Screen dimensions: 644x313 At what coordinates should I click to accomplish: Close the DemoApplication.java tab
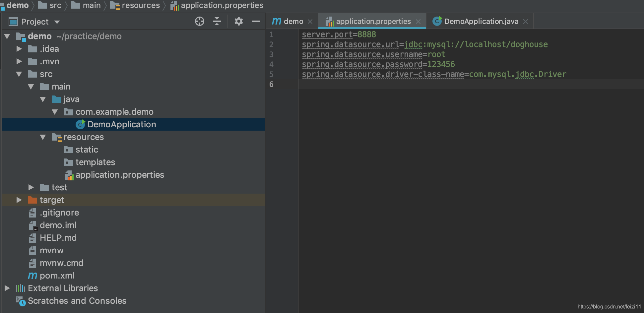526,22
